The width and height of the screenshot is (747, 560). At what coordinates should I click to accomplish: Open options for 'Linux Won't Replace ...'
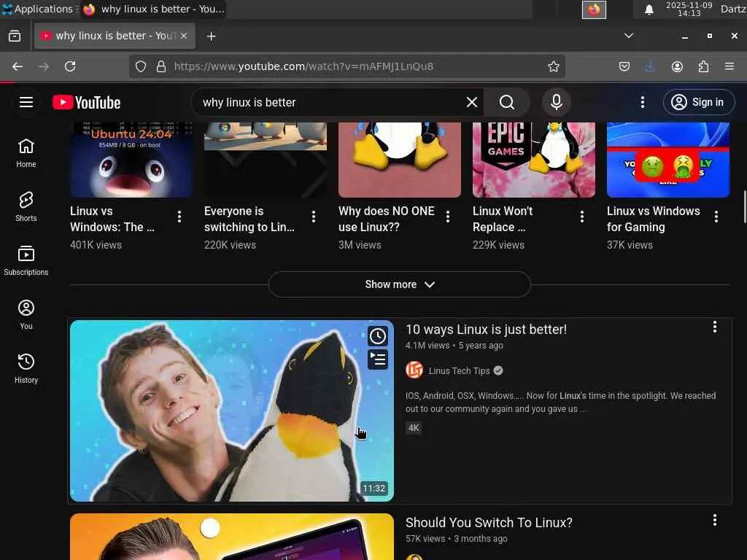[581, 217]
